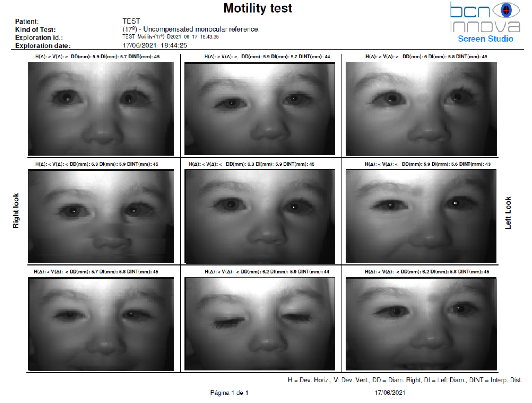Open the top-left face image in the grid

tap(100, 109)
